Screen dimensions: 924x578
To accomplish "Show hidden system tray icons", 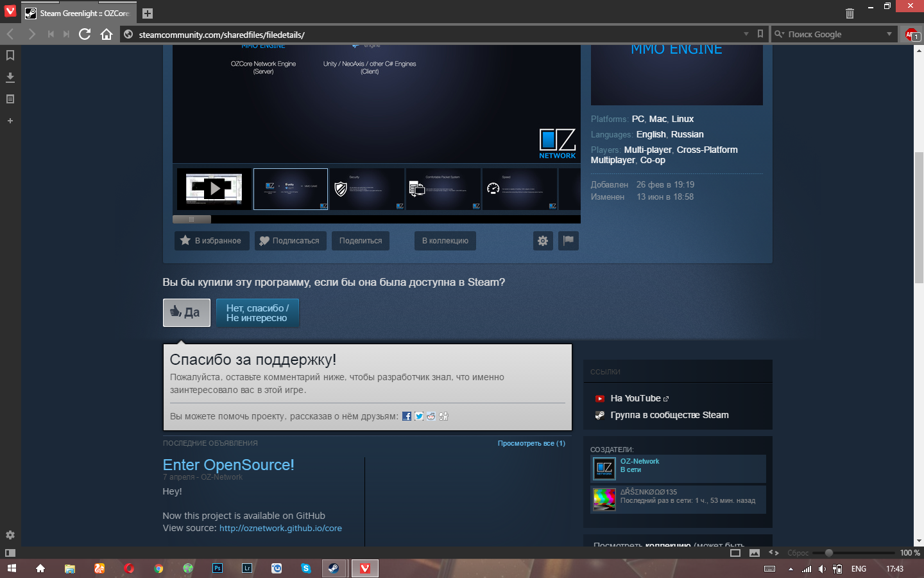I will (x=791, y=569).
